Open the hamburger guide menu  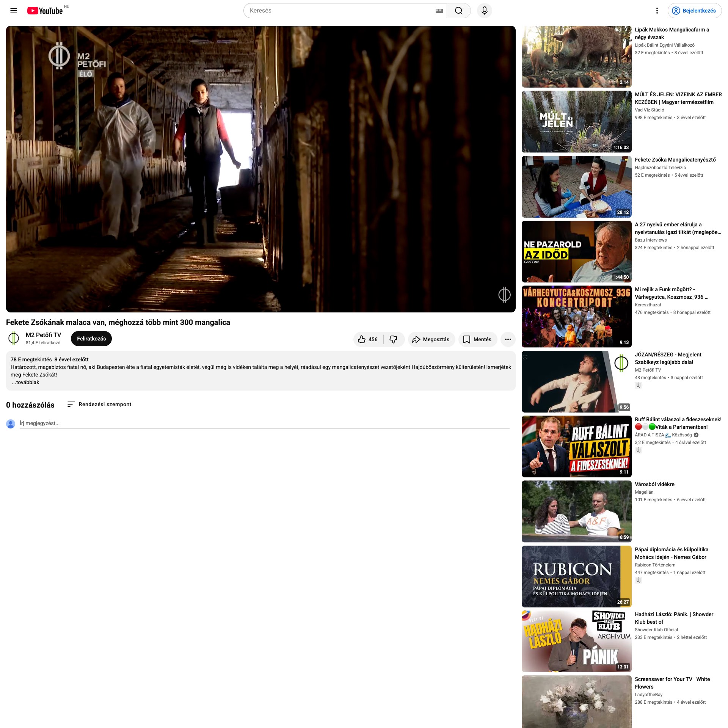click(14, 11)
